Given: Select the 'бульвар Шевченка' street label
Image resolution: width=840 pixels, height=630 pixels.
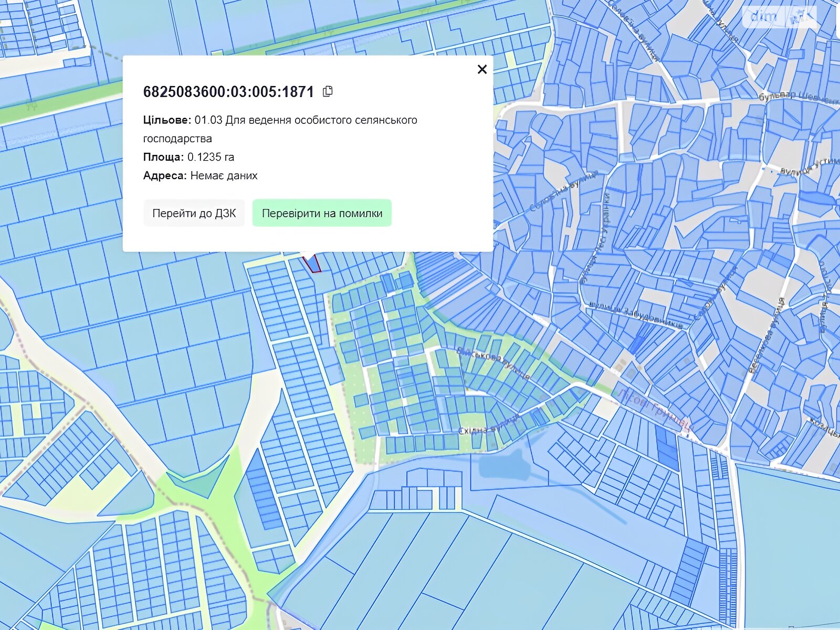Looking at the screenshot, I should coord(795,98).
